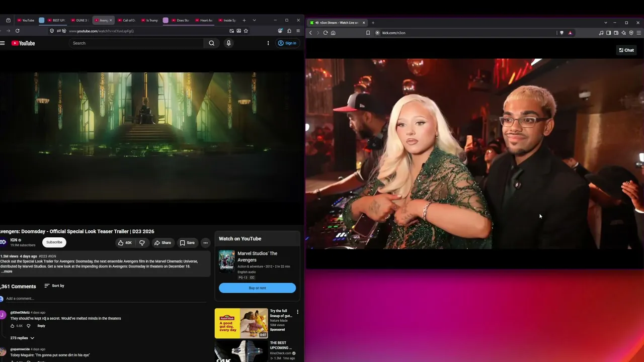Open the account profile icon in YouTube browser toolbar
The image size is (644, 362).
click(280, 31)
